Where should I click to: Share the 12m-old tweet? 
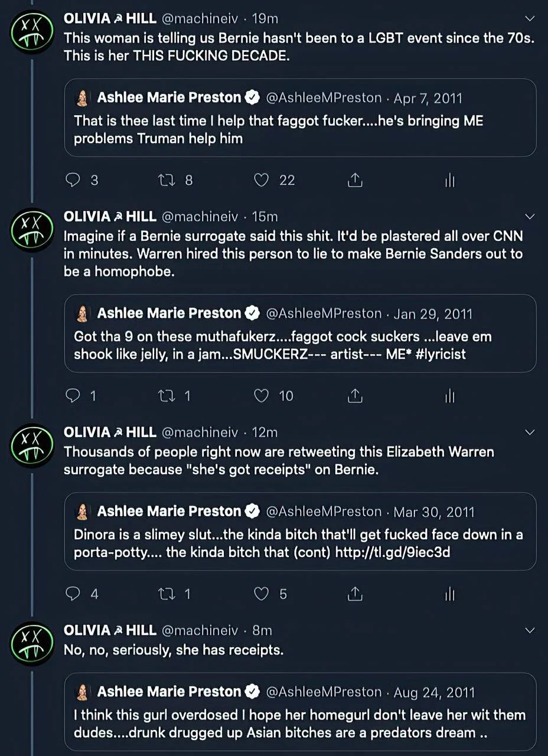[x=354, y=594]
